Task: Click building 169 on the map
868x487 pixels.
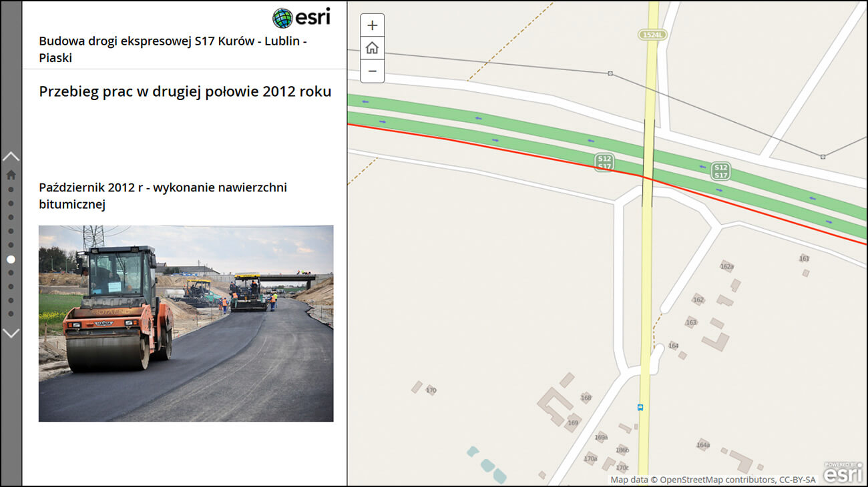Action: pos(573,423)
